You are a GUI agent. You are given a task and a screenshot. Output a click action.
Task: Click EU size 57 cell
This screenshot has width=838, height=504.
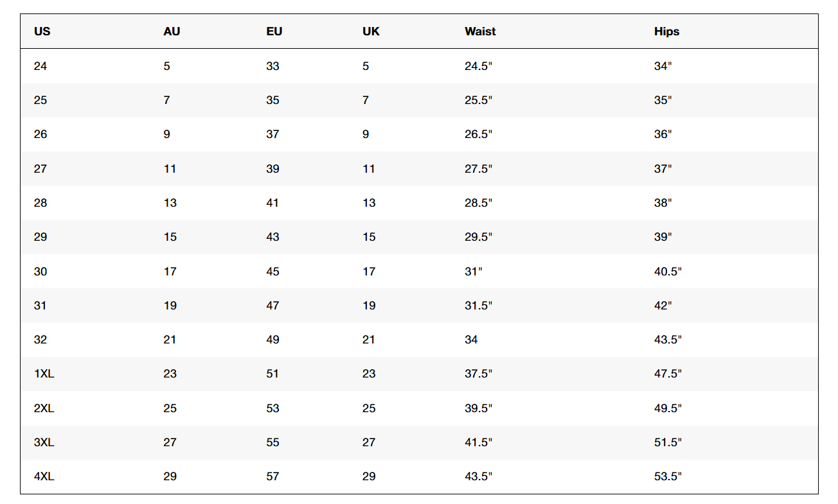272,476
